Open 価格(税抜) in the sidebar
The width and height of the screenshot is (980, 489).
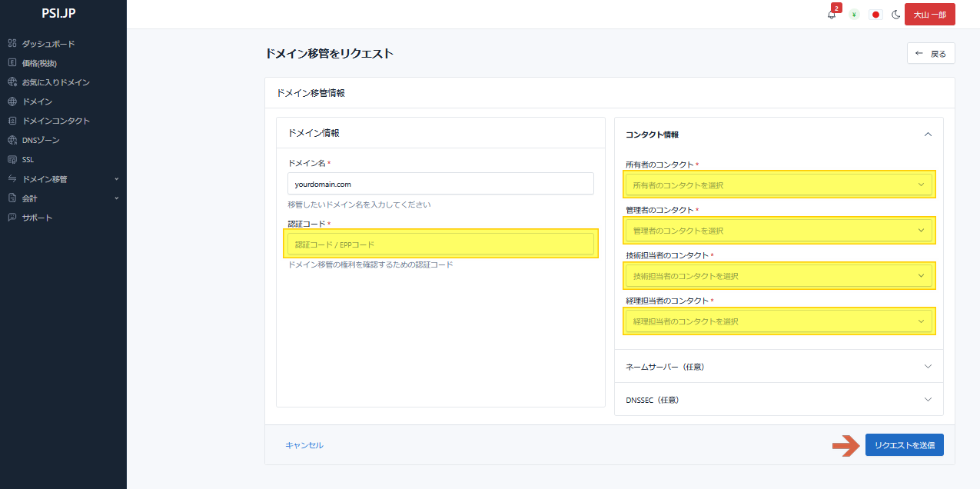pos(39,63)
